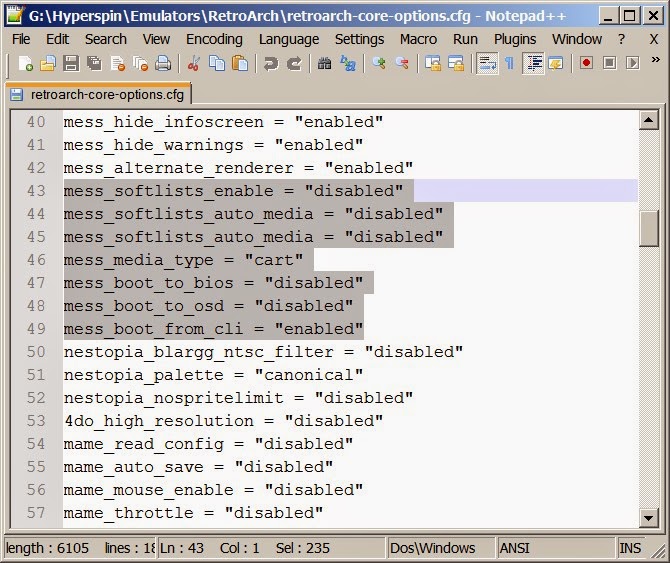Click the mame_read_config line
Viewport: 670px width, 563px height.
[x=208, y=444]
